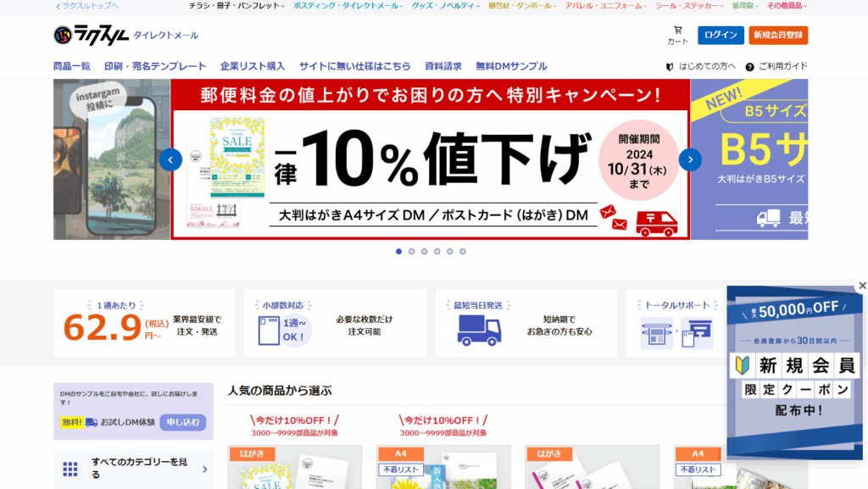This screenshot has width=868, height=489.
Task: Go to previous carousel banner slide
Action: click(x=170, y=159)
